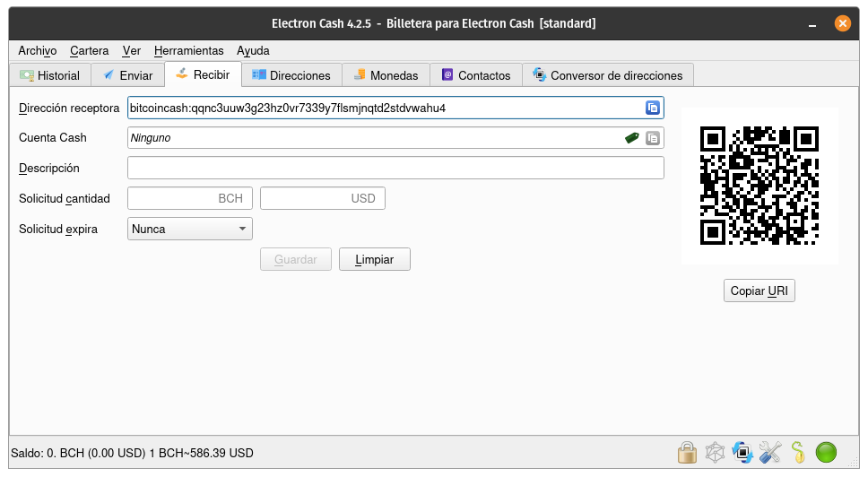The image size is (868, 477).
Task: Open the Archivo menu
Action: (x=38, y=50)
